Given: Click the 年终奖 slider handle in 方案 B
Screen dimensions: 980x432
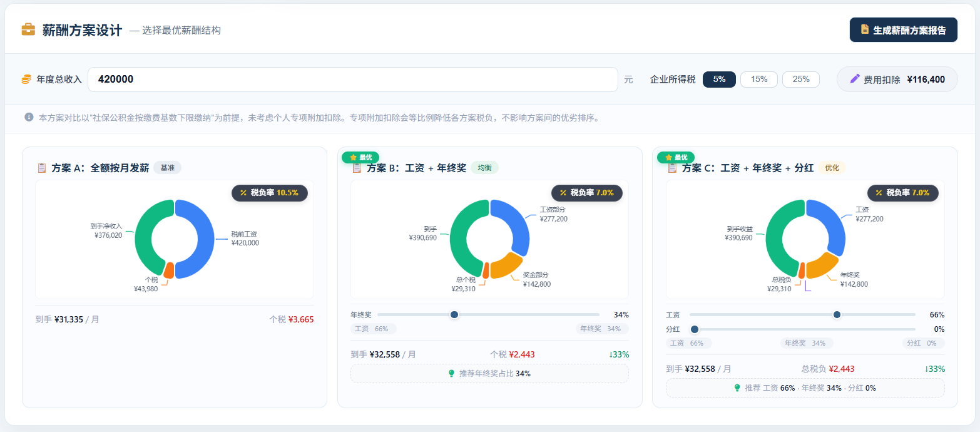Looking at the screenshot, I should pyautogui.click(x=454, y=314).
